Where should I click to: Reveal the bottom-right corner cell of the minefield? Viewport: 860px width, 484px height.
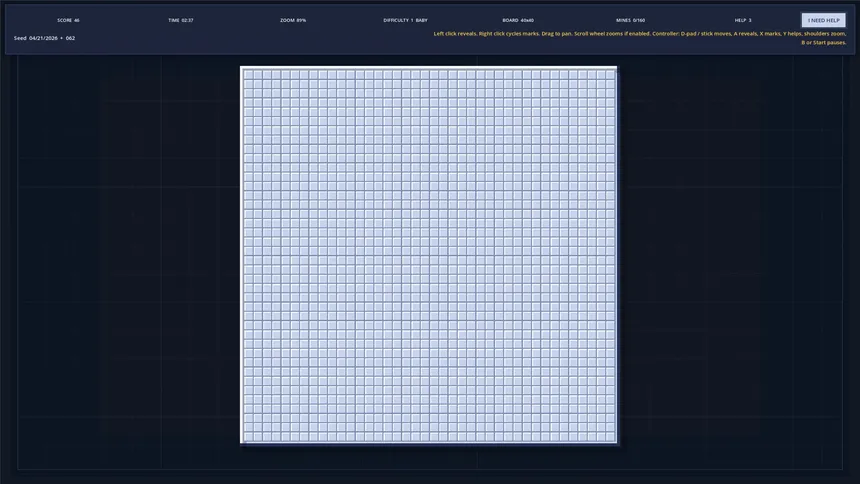[x=610, y=437]
